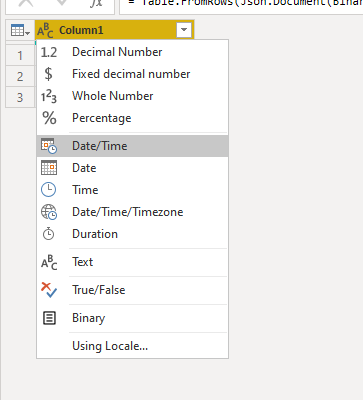Image resolution: width=363 pixels, height=400 pixels.
Task: Select Binary data type
Action: pos(132,318)
